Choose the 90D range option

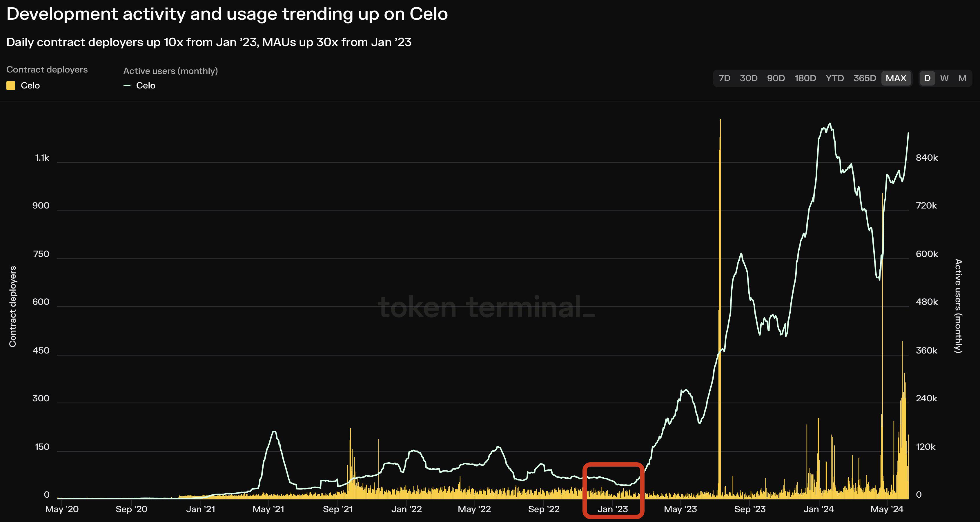coord(776,78)
